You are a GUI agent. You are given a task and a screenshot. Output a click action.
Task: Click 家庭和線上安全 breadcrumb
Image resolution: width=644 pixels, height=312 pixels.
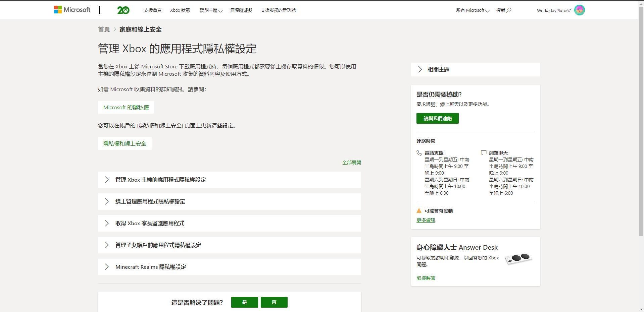point(140,29)
